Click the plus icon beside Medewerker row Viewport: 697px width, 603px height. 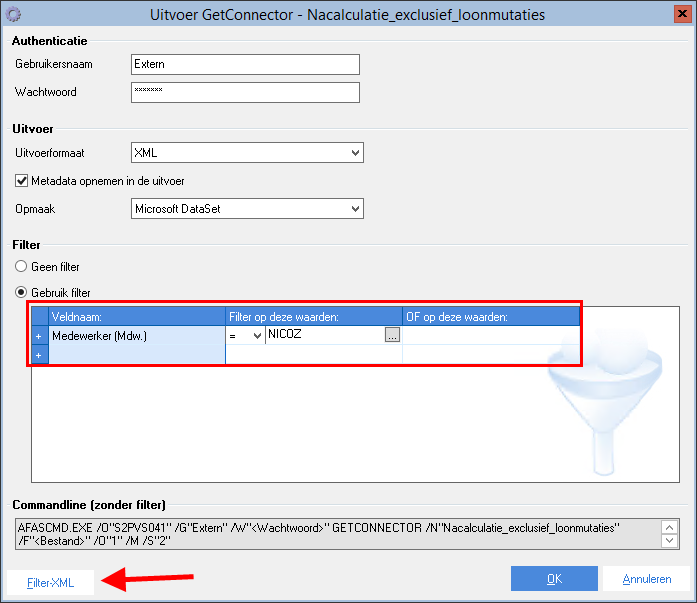click(x=39, y=336)
